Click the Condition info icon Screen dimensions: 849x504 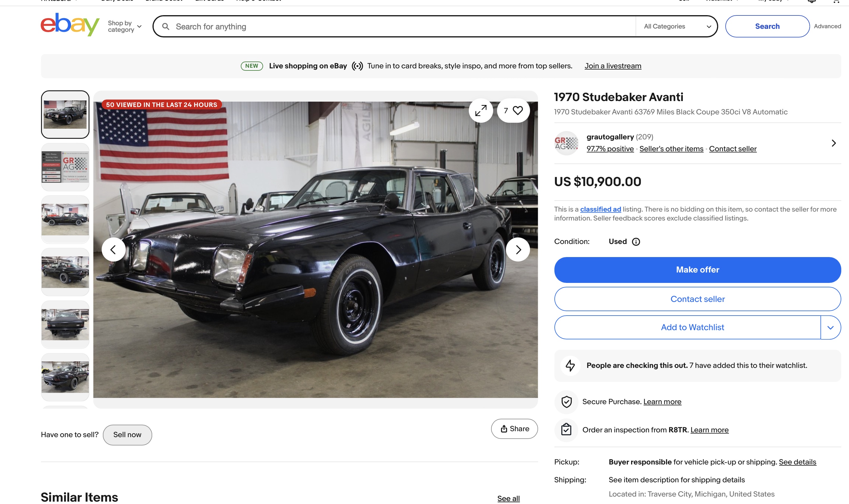(636, 242)
